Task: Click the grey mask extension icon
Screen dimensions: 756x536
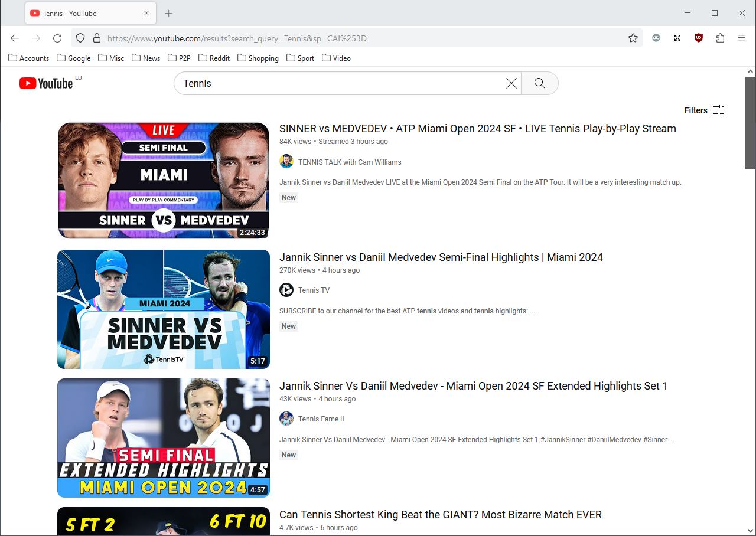Action: (656, 38)
